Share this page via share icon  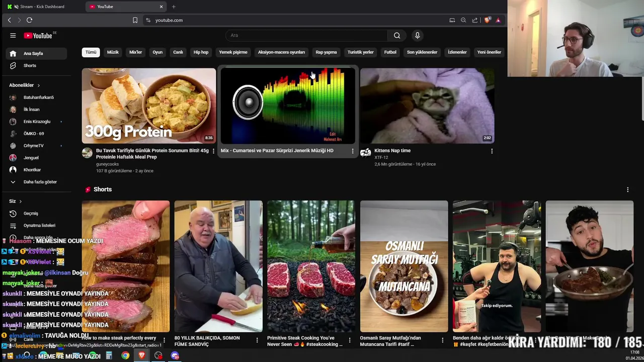tap(475, 20)
